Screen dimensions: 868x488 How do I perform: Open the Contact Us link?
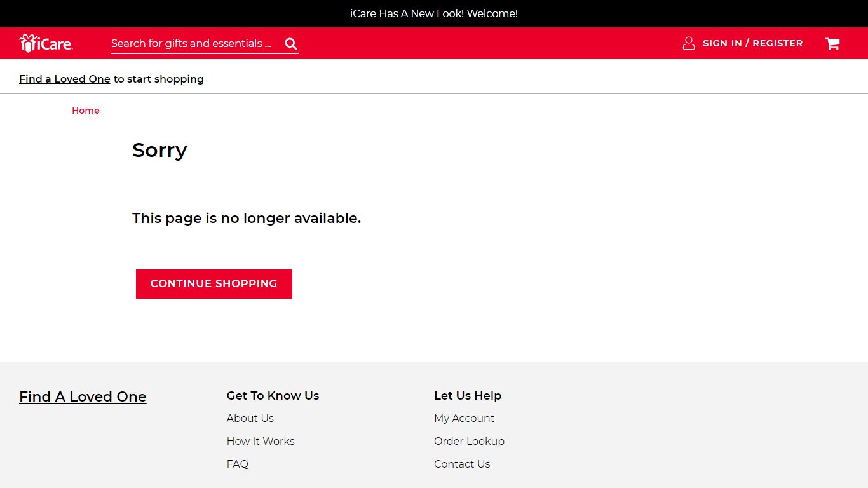tap(462, 464)
